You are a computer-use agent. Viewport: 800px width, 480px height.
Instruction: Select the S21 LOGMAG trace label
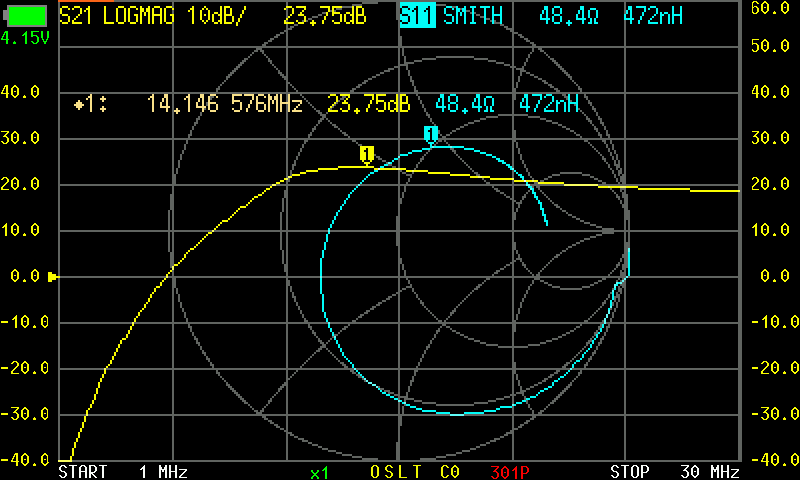117,16
